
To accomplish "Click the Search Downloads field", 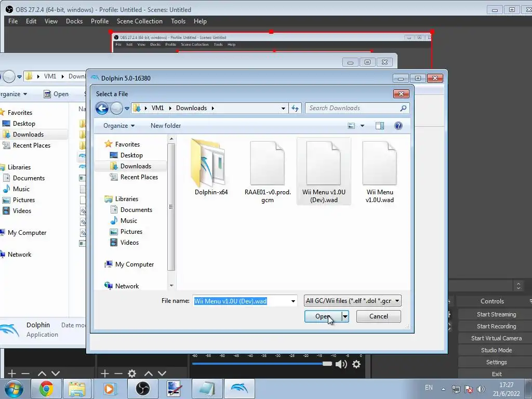I will (357, 108).
